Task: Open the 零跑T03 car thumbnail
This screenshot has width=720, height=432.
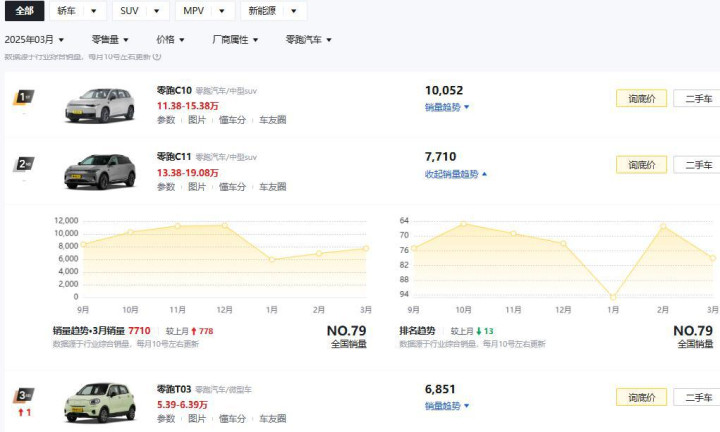Action: pos(100,403)
